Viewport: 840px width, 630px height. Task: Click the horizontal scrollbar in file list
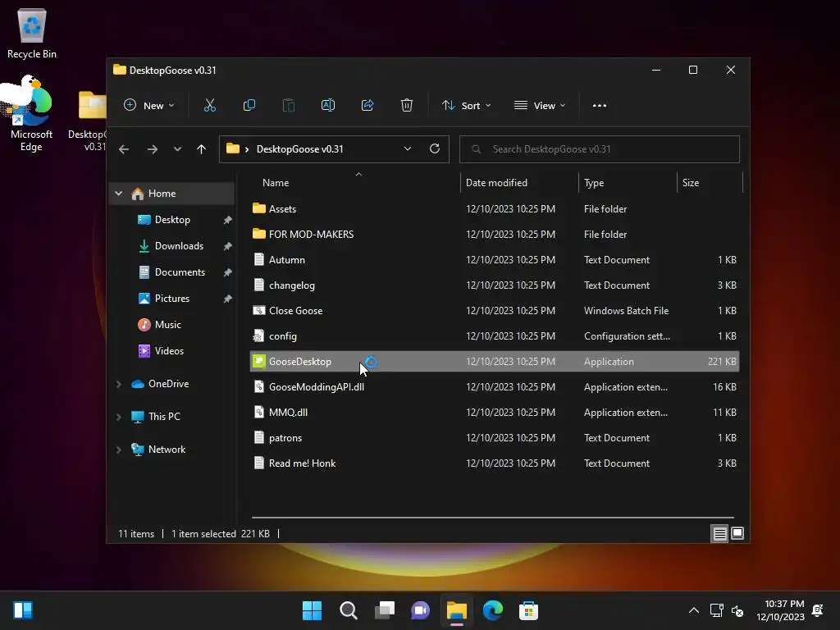492,518
